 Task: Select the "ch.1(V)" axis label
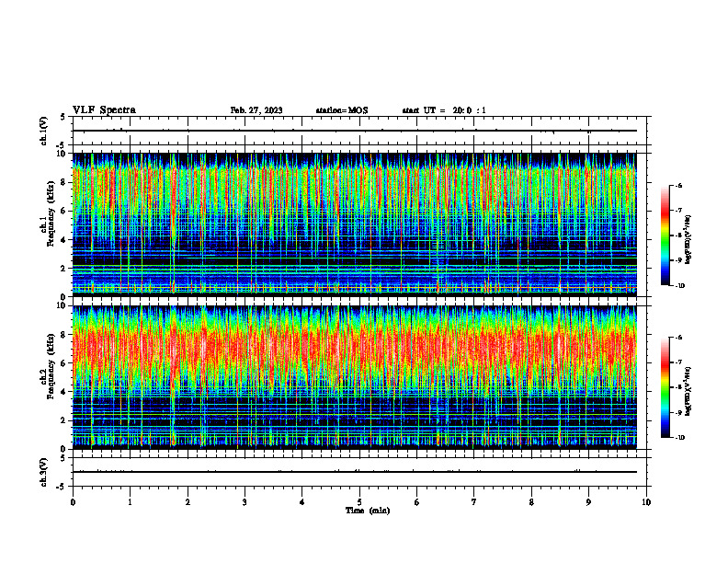[x=44, y=131]
